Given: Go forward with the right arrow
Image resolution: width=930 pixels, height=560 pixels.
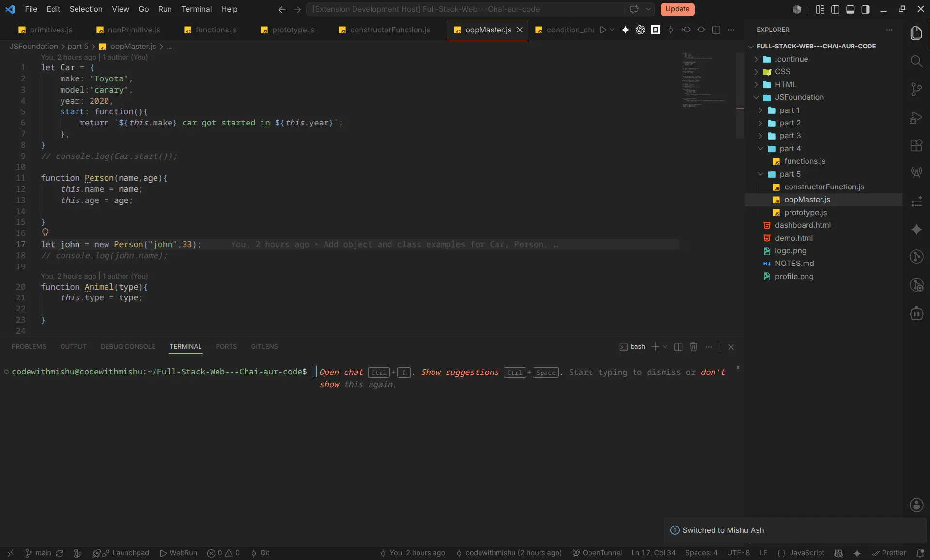Looking at the screenshot, I should click(x=297, y=9).
